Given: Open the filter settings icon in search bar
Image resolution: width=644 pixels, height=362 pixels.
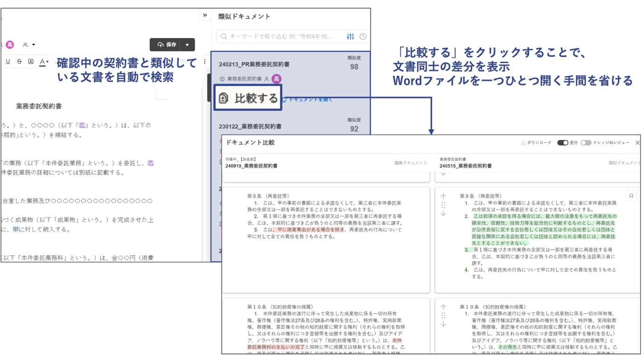Looking at the screenshot, I should tap(350, 36).
